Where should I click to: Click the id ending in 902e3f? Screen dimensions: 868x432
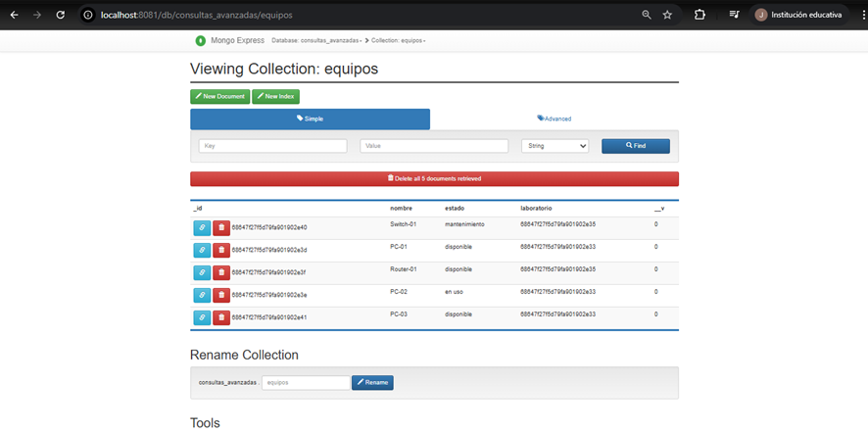[x=269, y=272]
